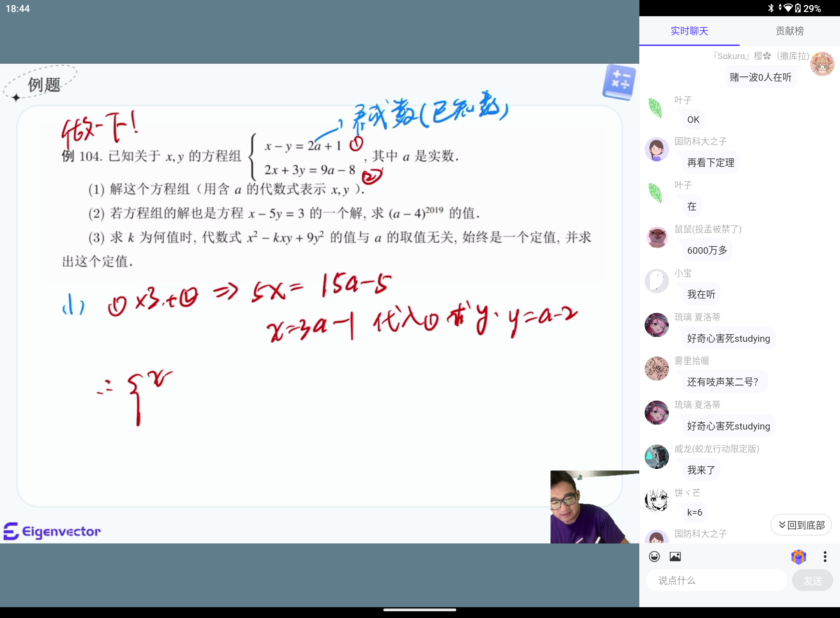840x618 pixels.
Task: Open the three-dot more options menu
Action: 825,557
